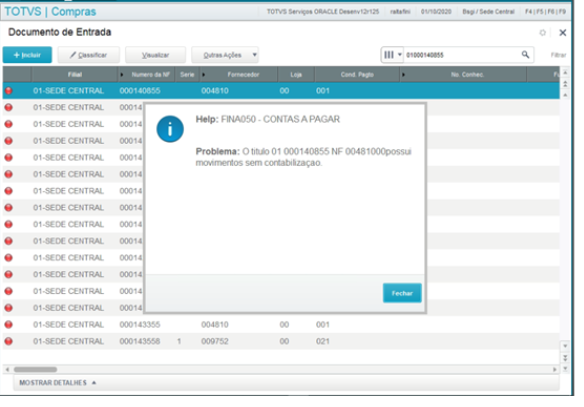Click Loja 00 in highlighted row
The height and width of the screenshot is (407, 584).
(284, 91)
